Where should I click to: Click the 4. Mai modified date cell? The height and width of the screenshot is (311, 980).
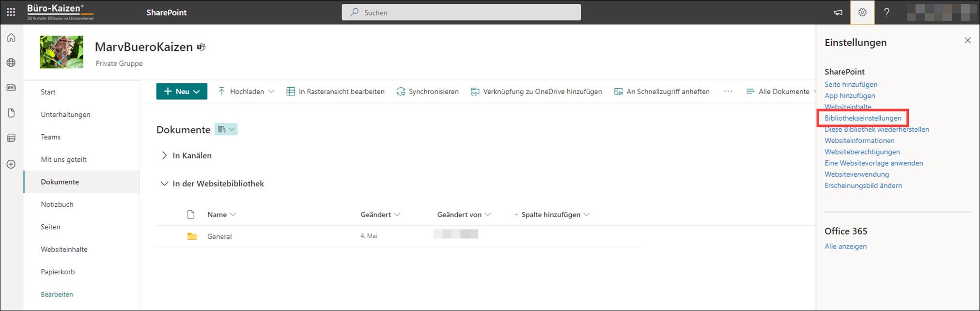pyautogui.click(x=369, y=236)
